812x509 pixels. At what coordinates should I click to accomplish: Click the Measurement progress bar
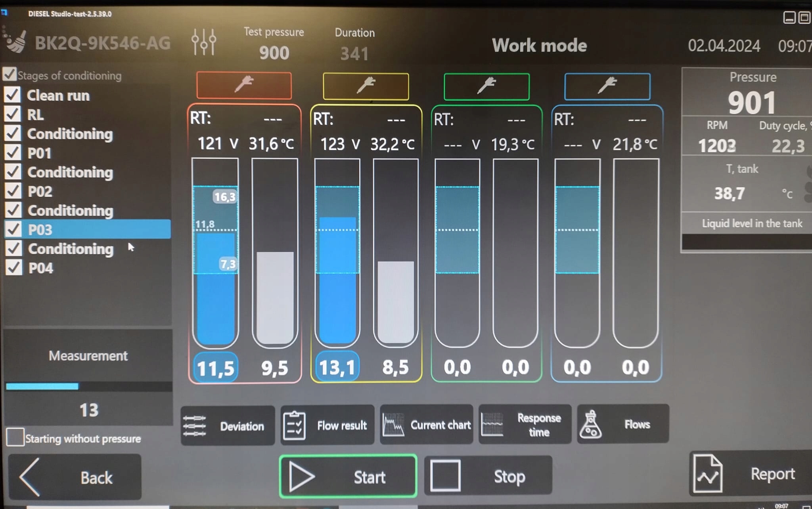coord(88,386)
